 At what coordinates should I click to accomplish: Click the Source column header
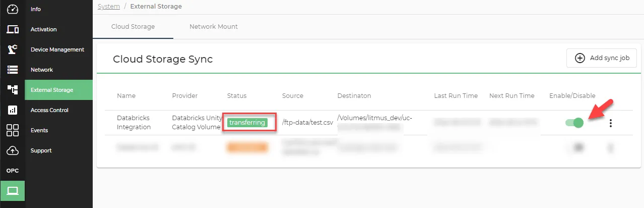point(293,96)
